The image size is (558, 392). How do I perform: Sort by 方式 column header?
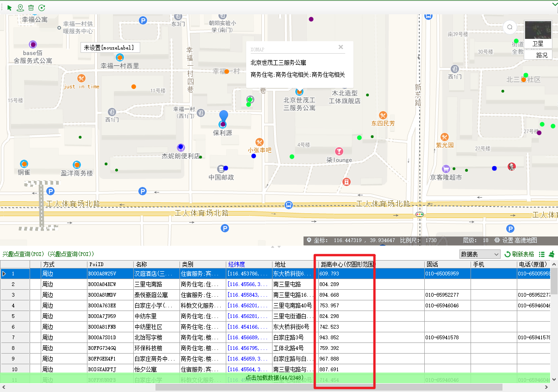pyautogui.click(x=64, y=264)
